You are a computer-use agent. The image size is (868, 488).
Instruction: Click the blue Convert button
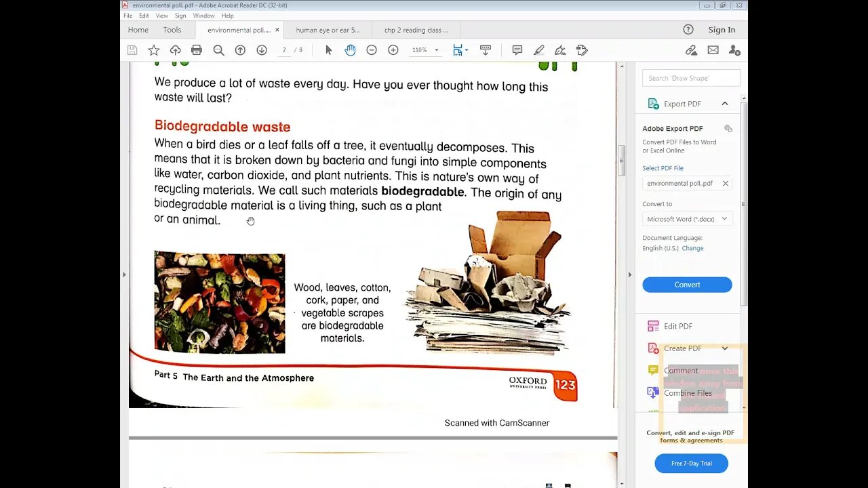pos(687,285)
